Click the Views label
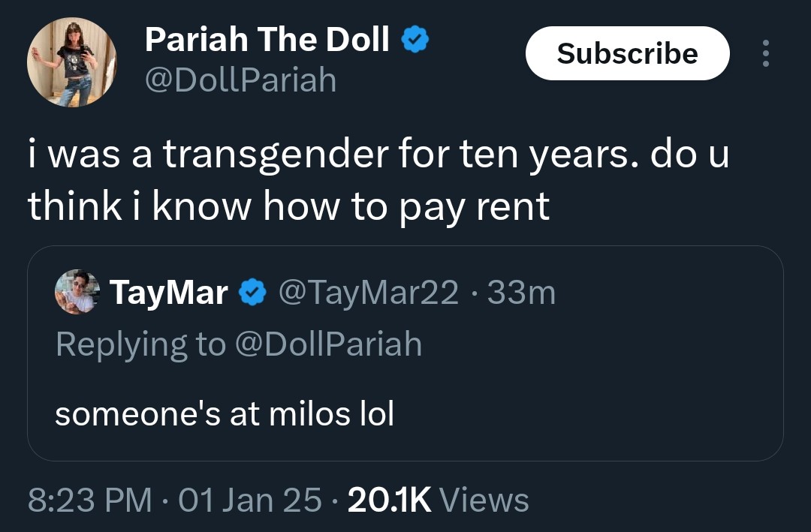This screenshot has height=532, width=811. tap(484, 500)
